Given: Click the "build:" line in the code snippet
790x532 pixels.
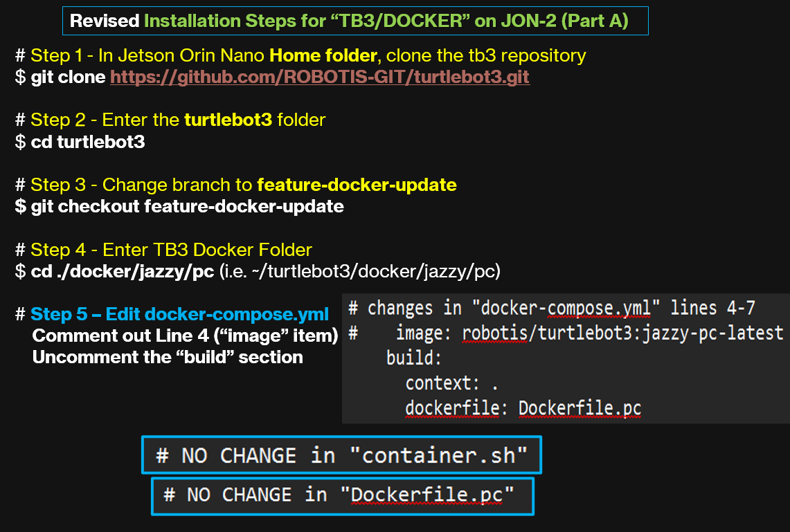Looking at the screenshot, I should (x=413, y=358).
